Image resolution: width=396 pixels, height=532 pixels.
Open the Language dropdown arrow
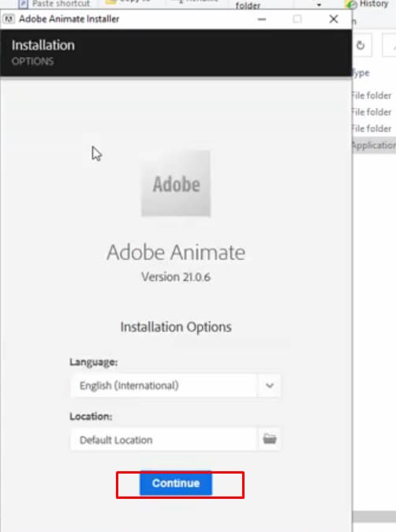coord(270,385)
